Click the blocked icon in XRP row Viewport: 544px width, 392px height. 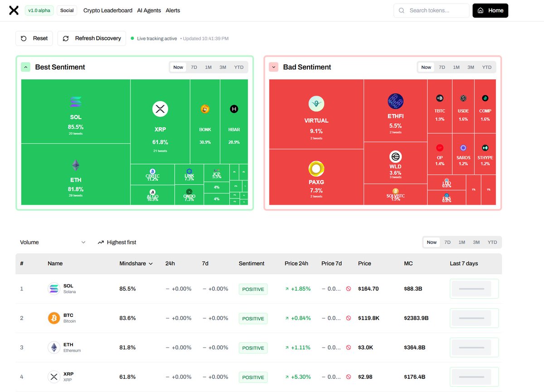click(x=348, y=377)
